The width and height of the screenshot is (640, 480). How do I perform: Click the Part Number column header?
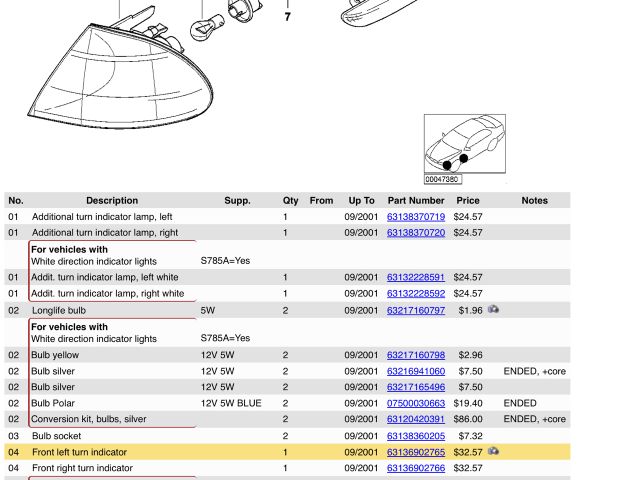[x=415, y=200]
